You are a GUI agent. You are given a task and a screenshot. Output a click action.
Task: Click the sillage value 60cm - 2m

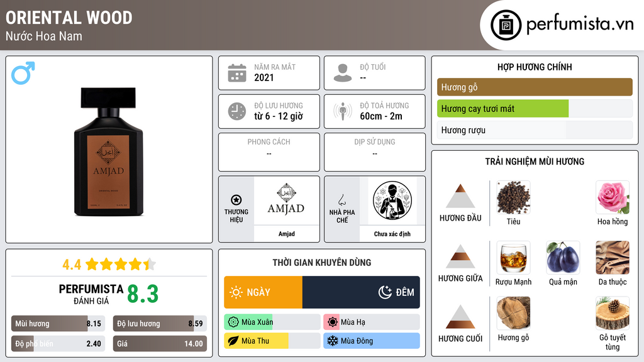coord(381,116)
